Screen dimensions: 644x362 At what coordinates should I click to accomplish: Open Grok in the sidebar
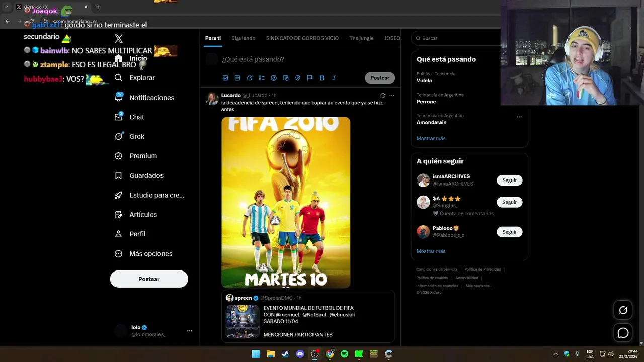pos(129,136)
